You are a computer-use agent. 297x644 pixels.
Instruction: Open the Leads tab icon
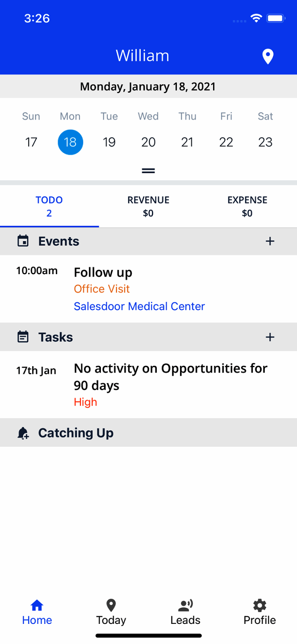point(185,606)
